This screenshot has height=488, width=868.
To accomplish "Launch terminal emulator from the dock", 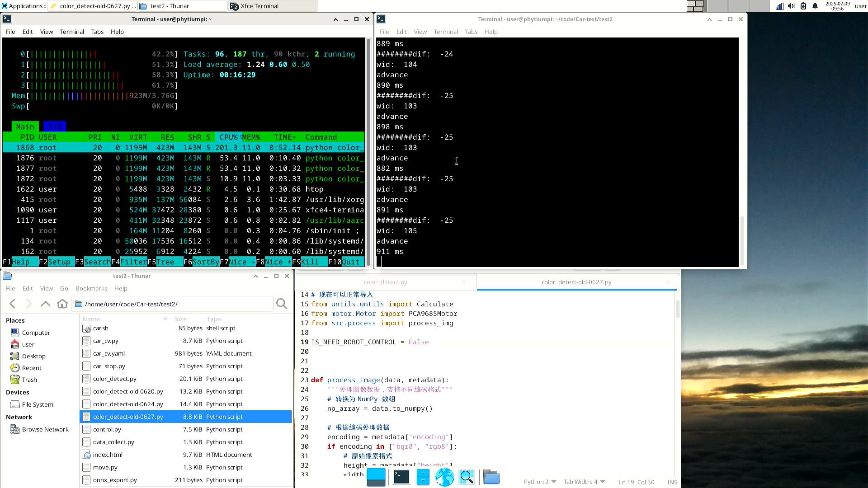I will pos(401,477).
